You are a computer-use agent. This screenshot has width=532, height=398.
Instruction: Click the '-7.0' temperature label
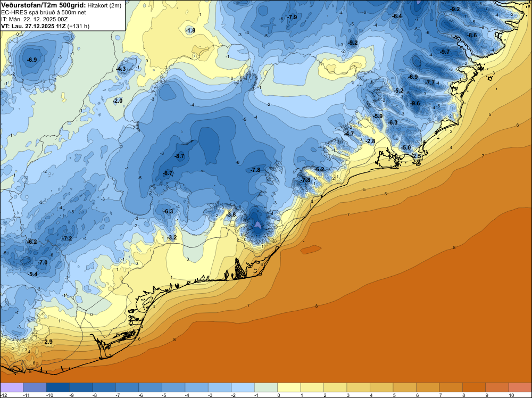click(43, 263)
